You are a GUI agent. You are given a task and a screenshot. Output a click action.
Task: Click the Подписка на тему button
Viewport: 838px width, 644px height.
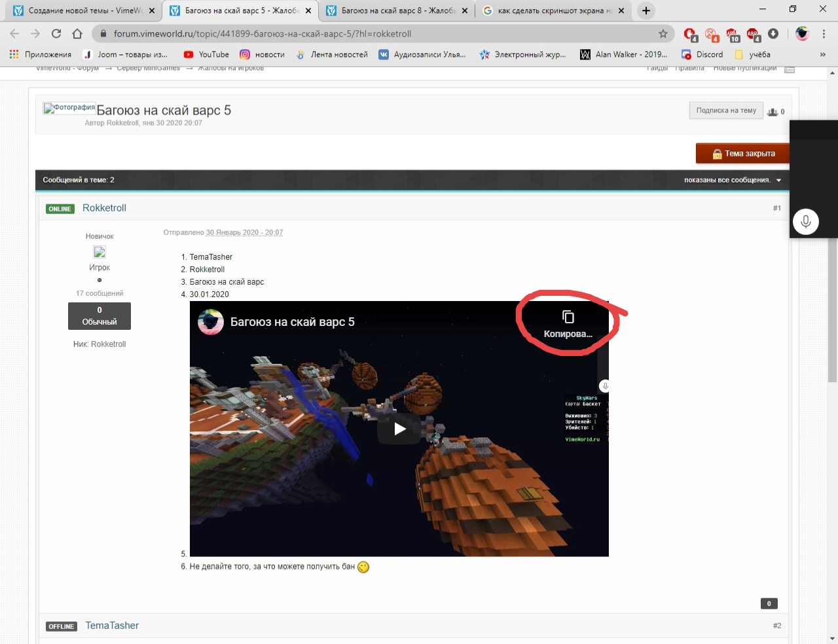pyautogui.click(x=726, y=111)
